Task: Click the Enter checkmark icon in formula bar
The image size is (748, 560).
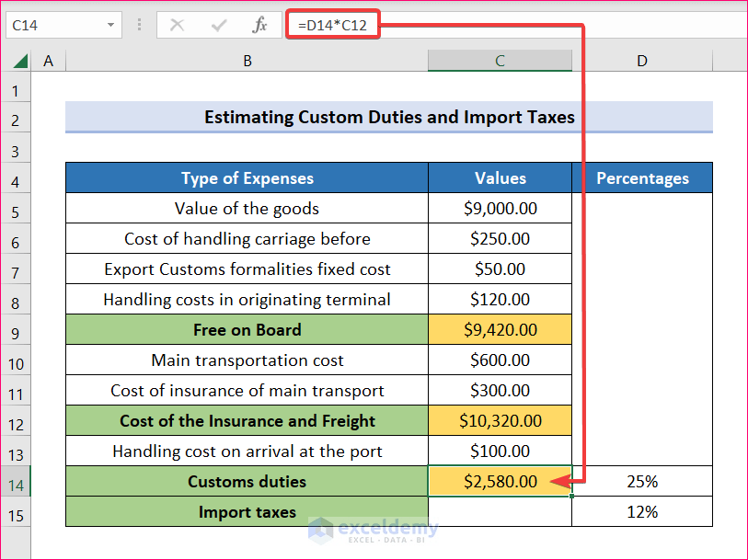Action: 219,25
